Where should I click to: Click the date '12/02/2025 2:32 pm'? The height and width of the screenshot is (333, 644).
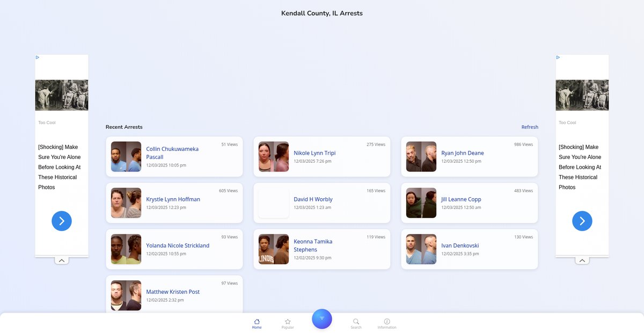pyautogui.click(x=165, y=300)
